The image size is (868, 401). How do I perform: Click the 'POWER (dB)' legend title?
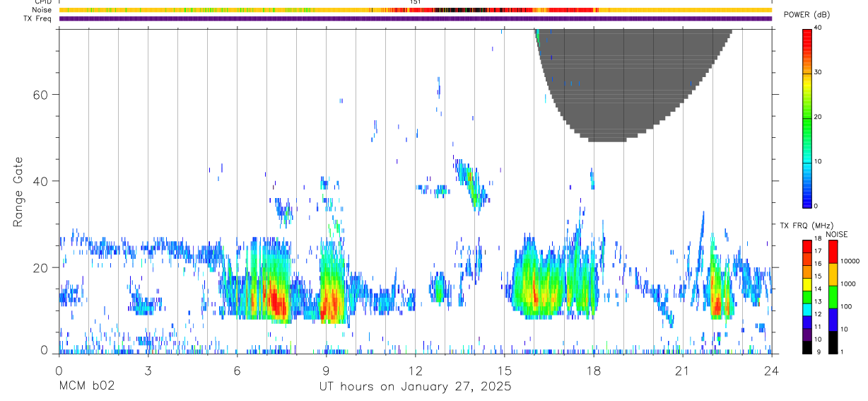point(807,15)
